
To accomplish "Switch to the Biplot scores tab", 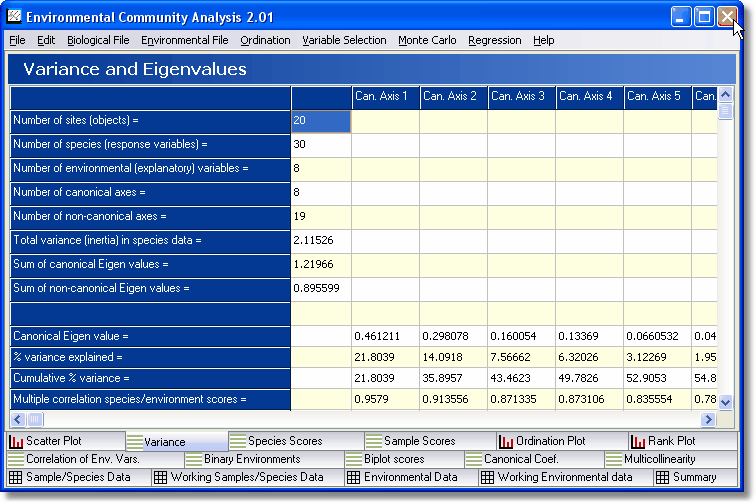I will (404, 459).
